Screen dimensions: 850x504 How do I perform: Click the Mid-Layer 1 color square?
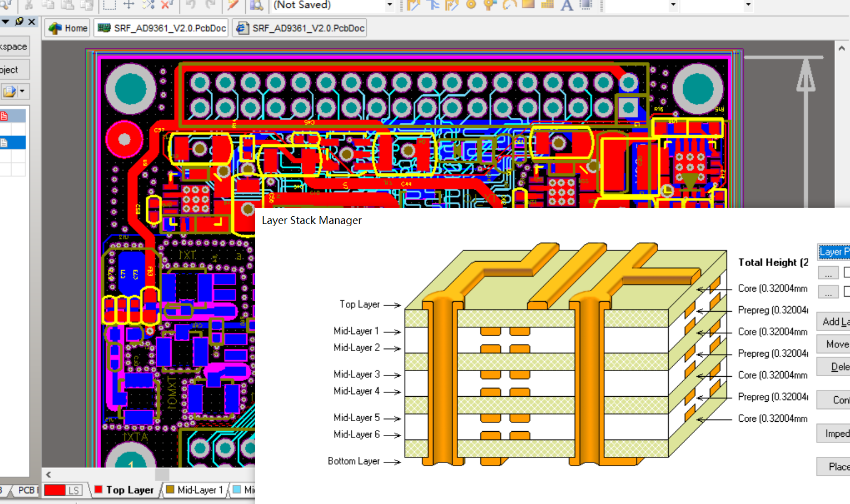170,490
